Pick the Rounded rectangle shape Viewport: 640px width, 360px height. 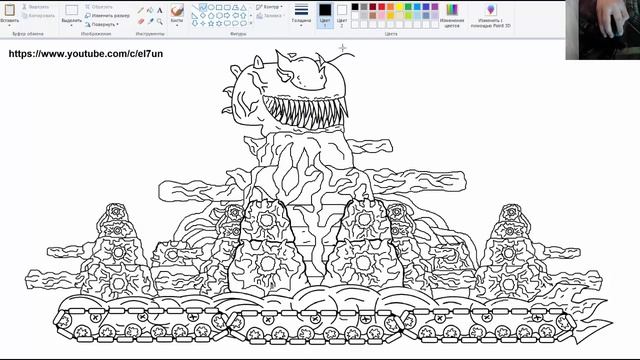click(x=227, y=7)
